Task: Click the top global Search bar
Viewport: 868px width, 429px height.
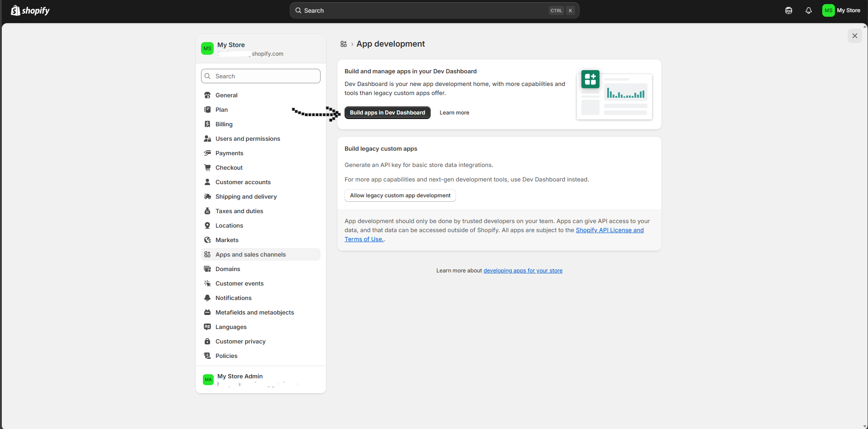Action: click(x=435, y=10)
